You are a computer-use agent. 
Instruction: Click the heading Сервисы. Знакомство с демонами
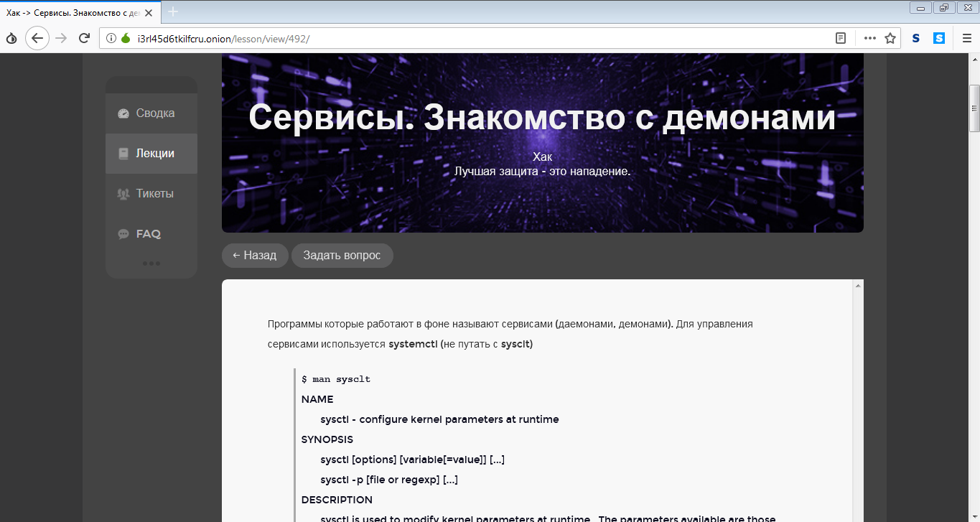click(x=542, y=118)
